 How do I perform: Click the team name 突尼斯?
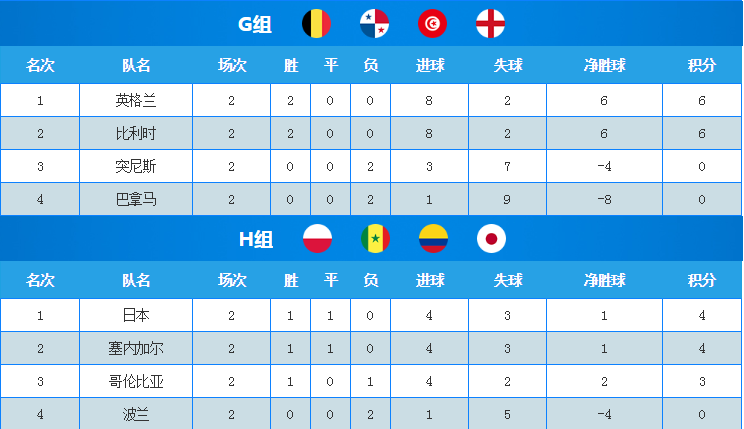[136, 167]
